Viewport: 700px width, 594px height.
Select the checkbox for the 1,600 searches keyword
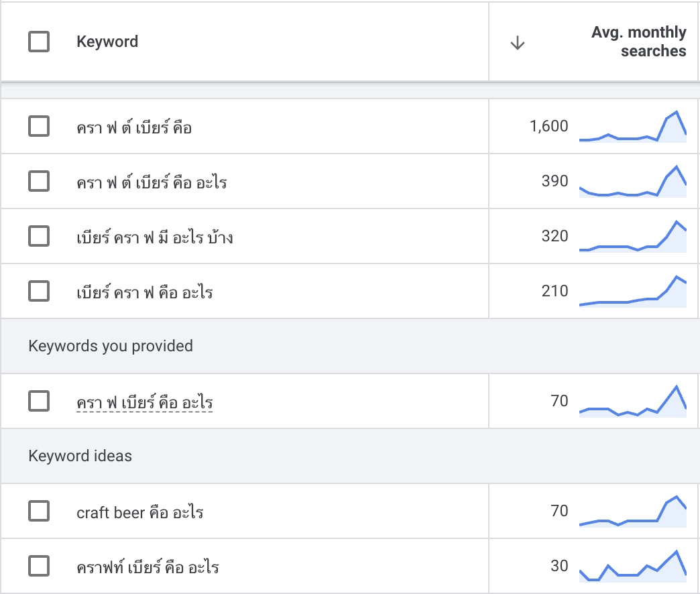click(39, 126)
